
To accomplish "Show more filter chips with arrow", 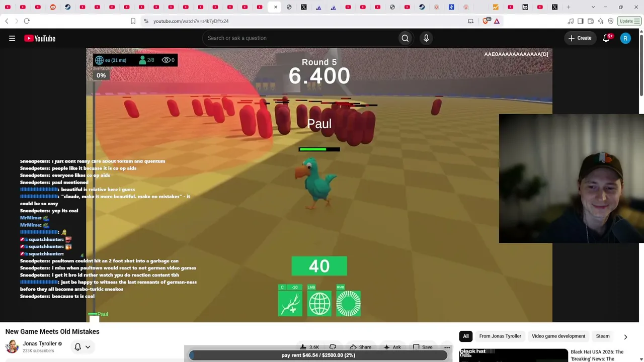I will coord(625,337).
